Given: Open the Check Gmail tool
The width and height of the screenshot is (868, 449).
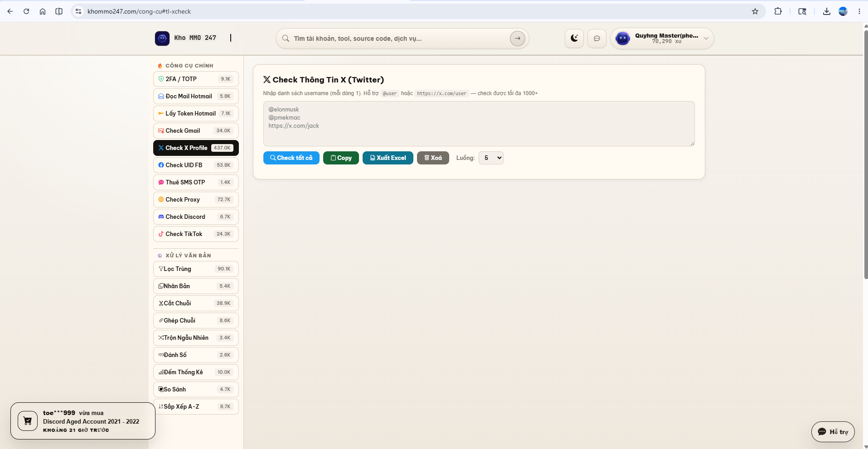Looking at the screenshot, I should tap(196, 130).
